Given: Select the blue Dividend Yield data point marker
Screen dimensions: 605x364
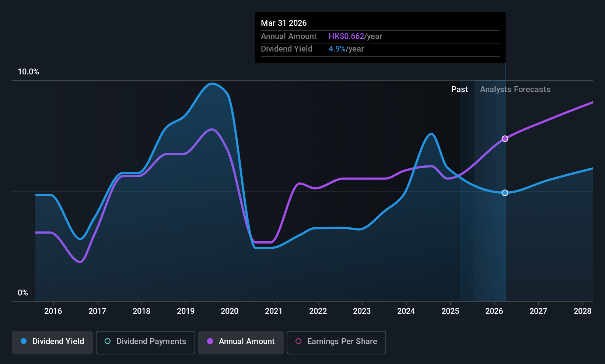Looking at the screenshot, I should pos(505,193).
